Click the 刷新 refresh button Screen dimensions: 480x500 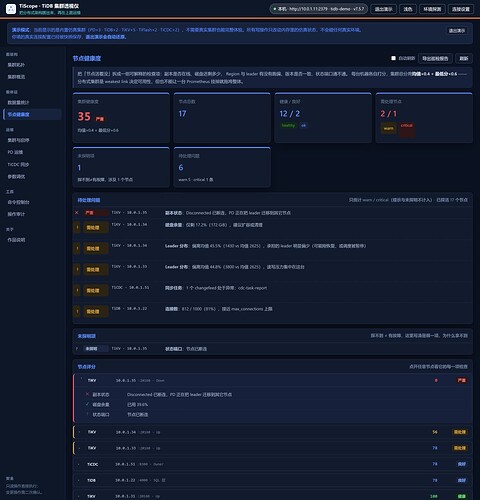point(464,58)
